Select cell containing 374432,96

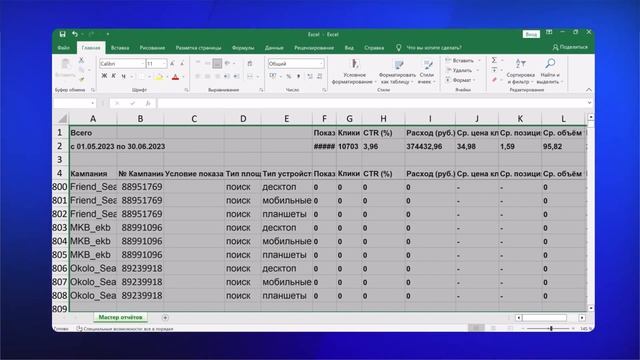430,147
